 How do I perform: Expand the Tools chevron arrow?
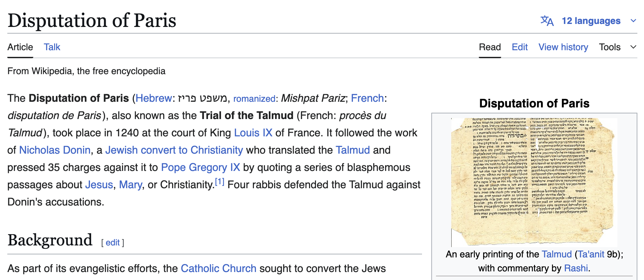(x=633, y=47)
